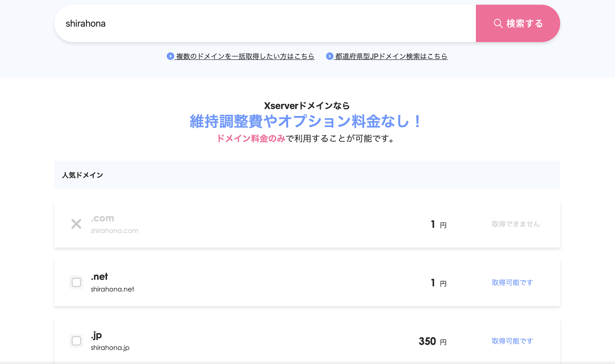Click the 1 円 price in .net row

438,283
